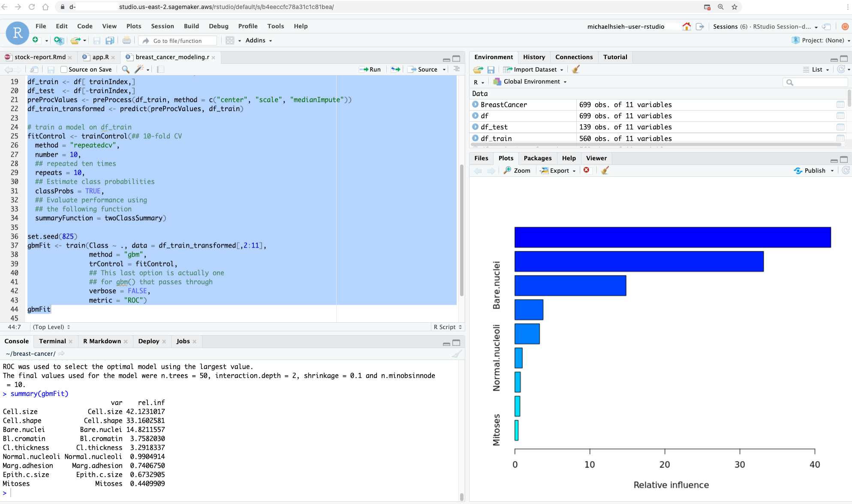Click the Source button to source file
The image size is (852, 504).
tap(426, 69)
